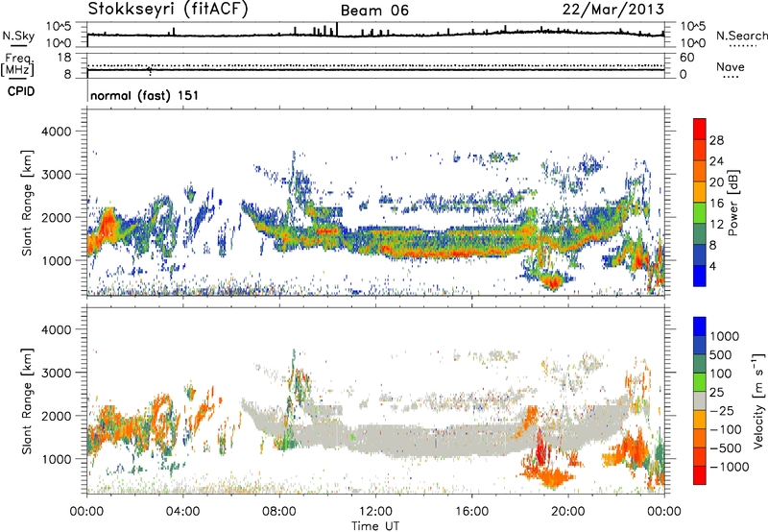This screenshot has width=768, height=532.
Task: Click the 20:00 time tick label
Action: 567,512
